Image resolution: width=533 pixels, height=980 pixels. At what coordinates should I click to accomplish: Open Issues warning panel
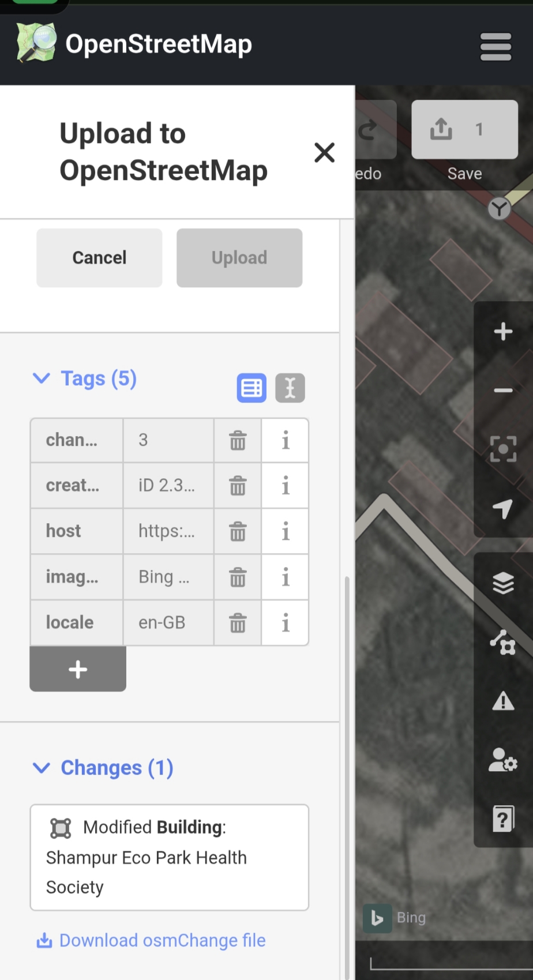click(503, 701)
